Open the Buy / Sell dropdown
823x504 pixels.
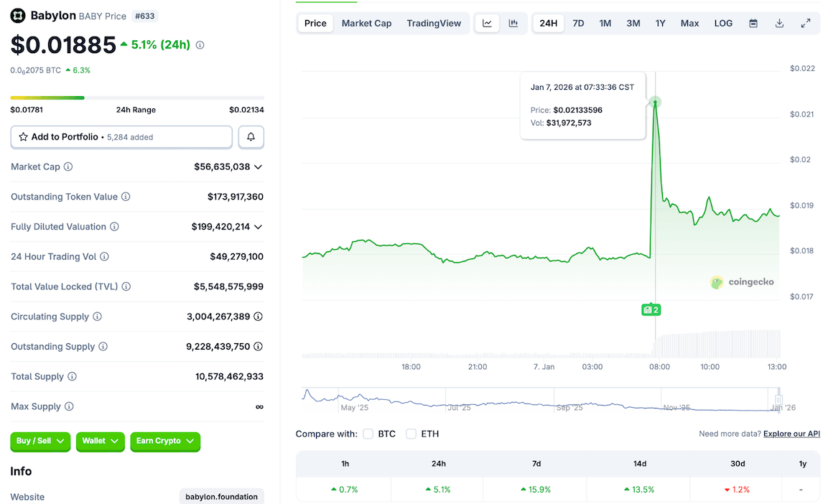click(x=40, y=441)
